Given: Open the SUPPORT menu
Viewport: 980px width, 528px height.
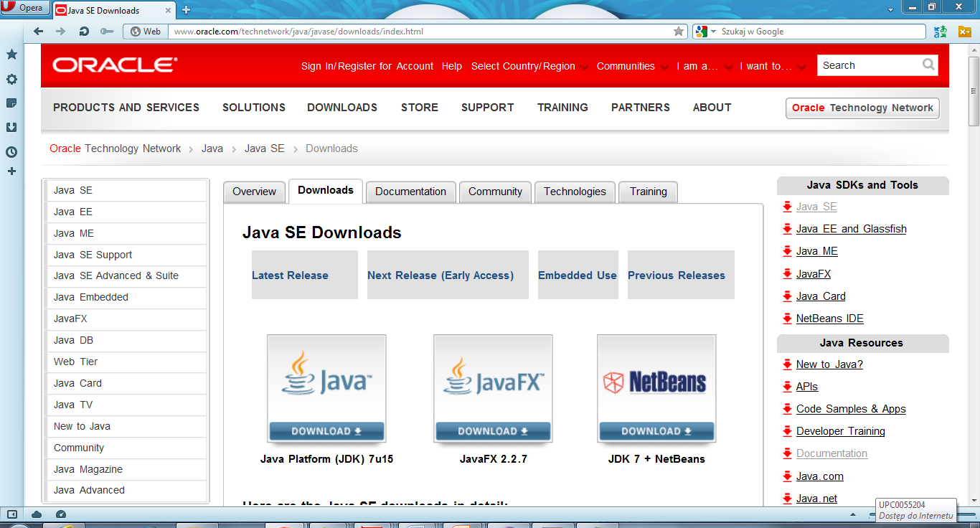Looking at the screenshot, I should 488,108.
